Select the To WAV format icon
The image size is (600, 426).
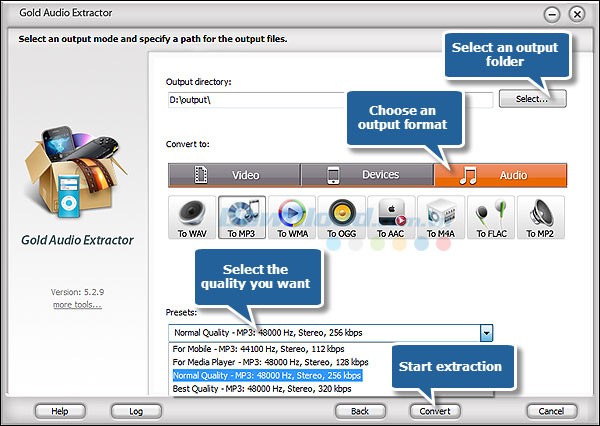point(192,217)
